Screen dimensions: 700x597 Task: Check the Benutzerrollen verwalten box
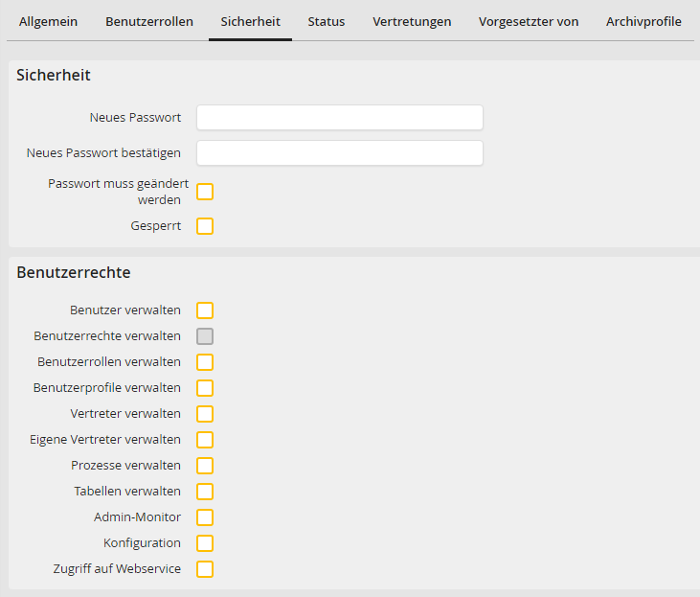click(x=205, y=362)
